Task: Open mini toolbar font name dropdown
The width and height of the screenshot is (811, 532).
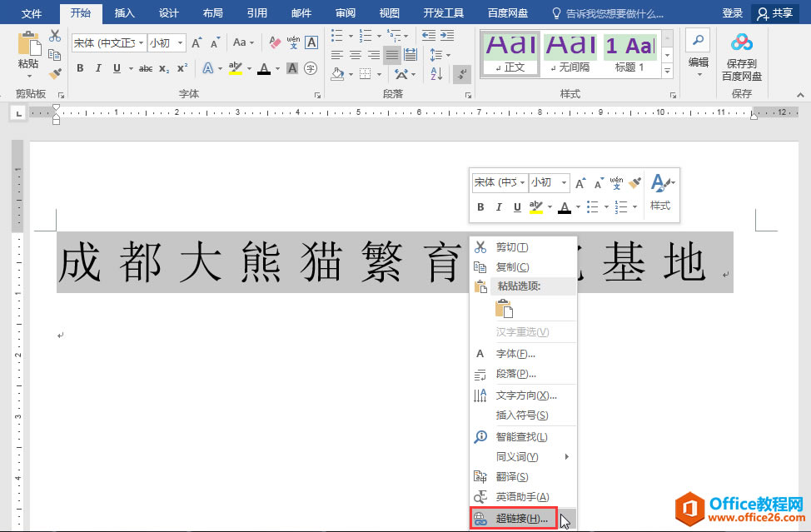Action: pyautogui.click(x=523, y=182)
